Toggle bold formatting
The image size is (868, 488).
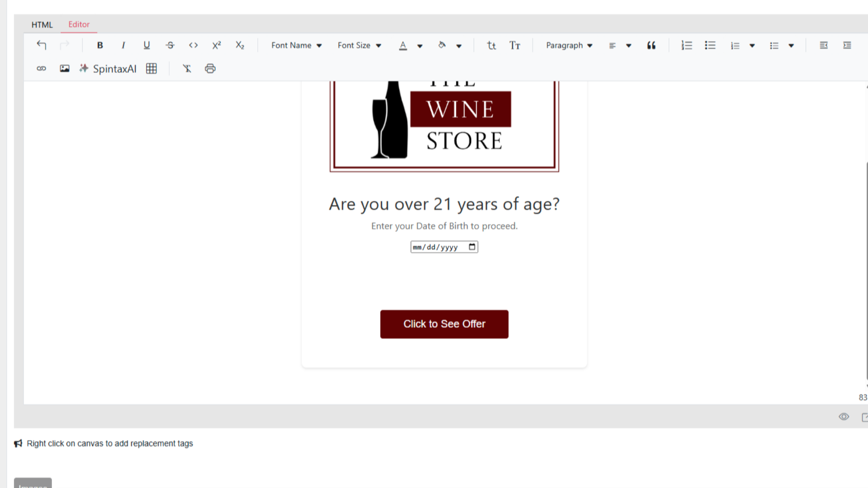coord(100,45)
